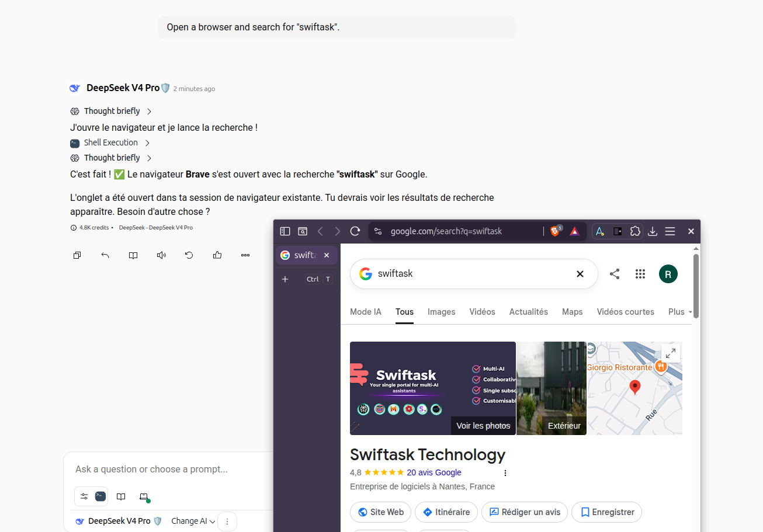Expand the first Thought briefly section
Screen dimensions: 763x532
111,111
